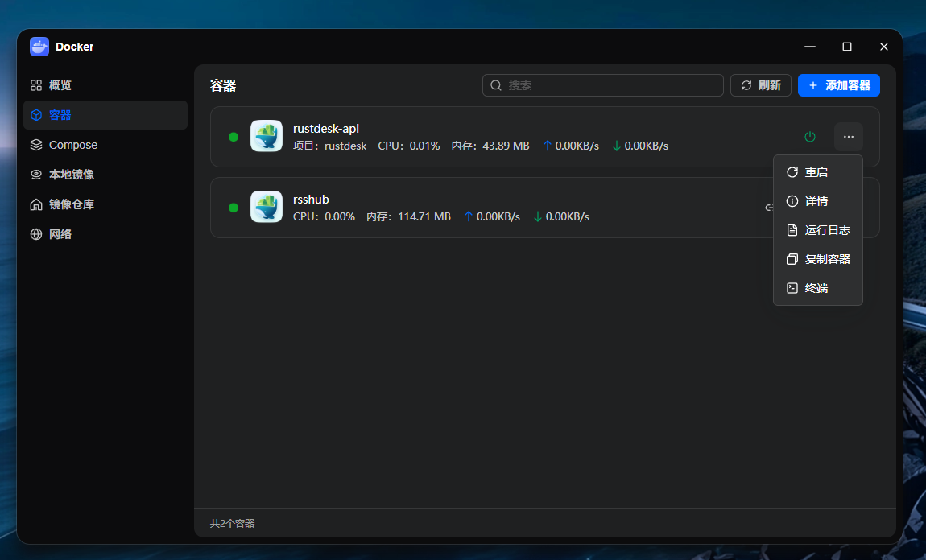
Task: Choose 重启 restart from the menu
Action: point(818,171)
